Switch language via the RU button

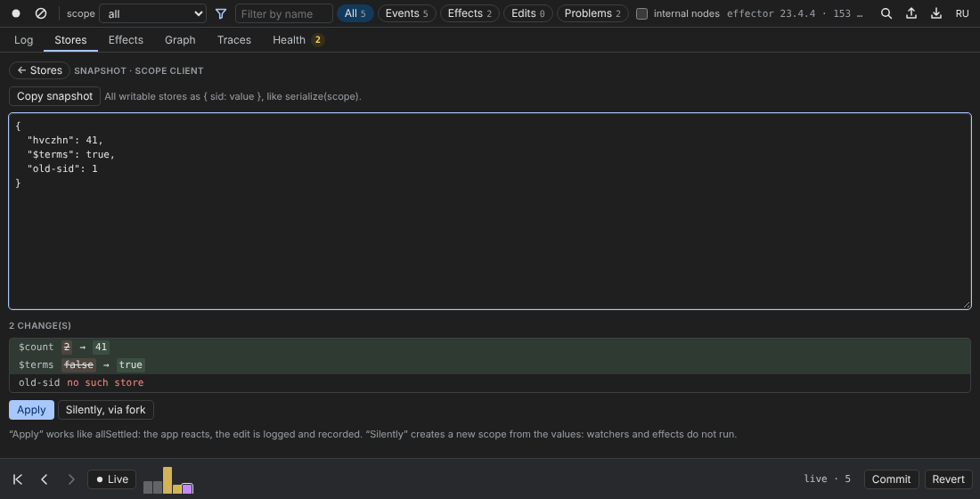tap(962, 13)
